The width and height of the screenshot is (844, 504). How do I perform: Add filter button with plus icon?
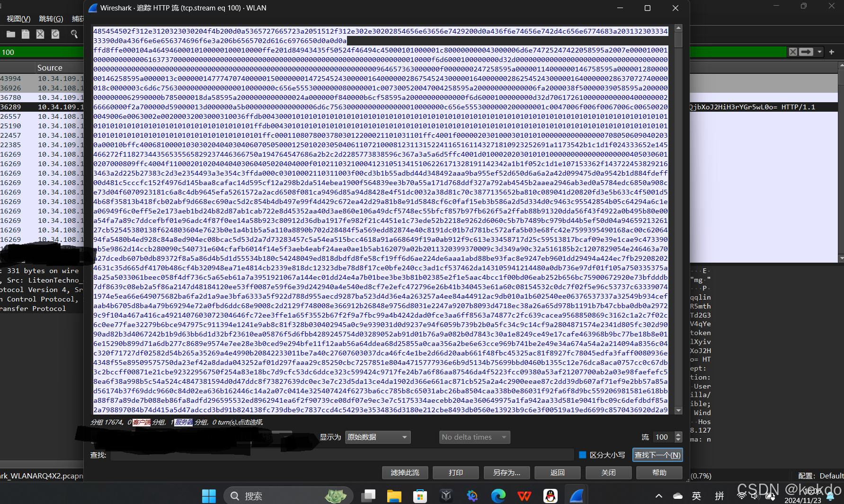click(x=832, y=52)
